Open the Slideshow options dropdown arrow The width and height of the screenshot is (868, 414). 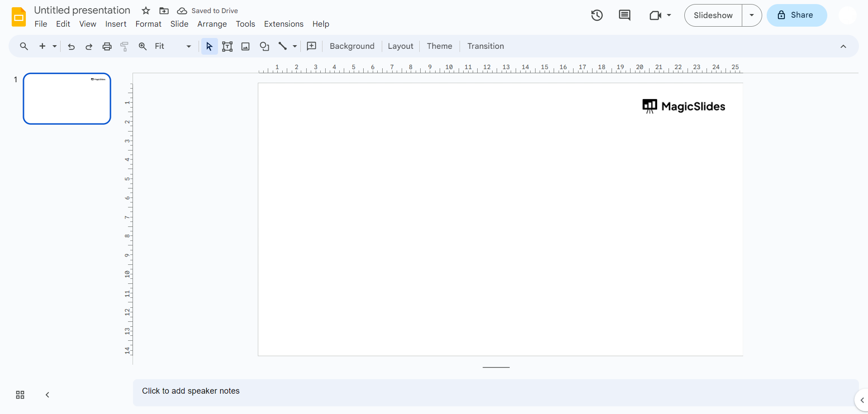point(752,15)
